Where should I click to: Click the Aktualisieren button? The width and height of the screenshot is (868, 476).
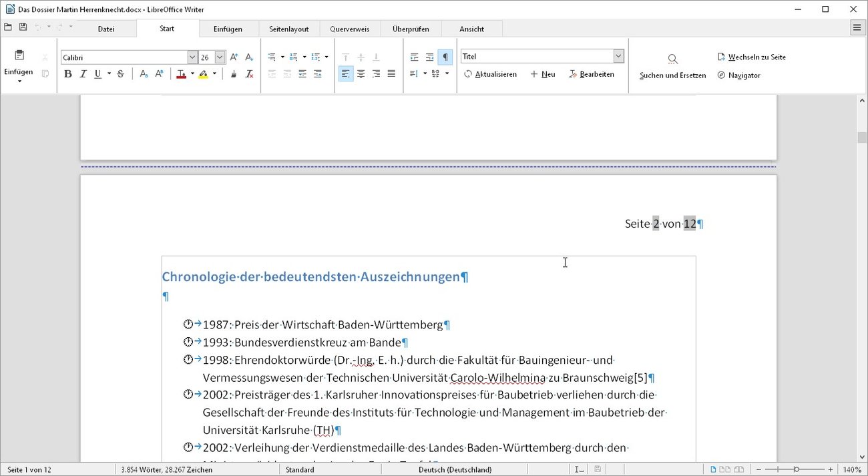point(491,73)
